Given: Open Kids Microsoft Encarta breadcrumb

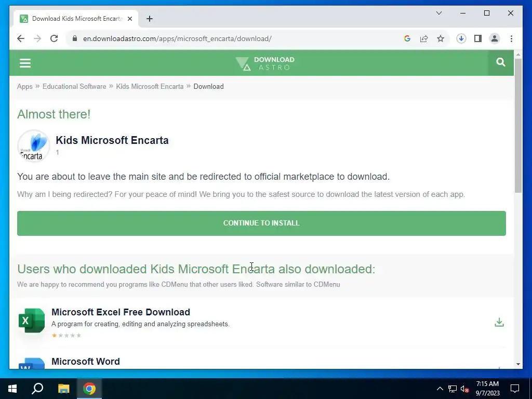Looking at the screenshot, I should [x=150, y=87].
